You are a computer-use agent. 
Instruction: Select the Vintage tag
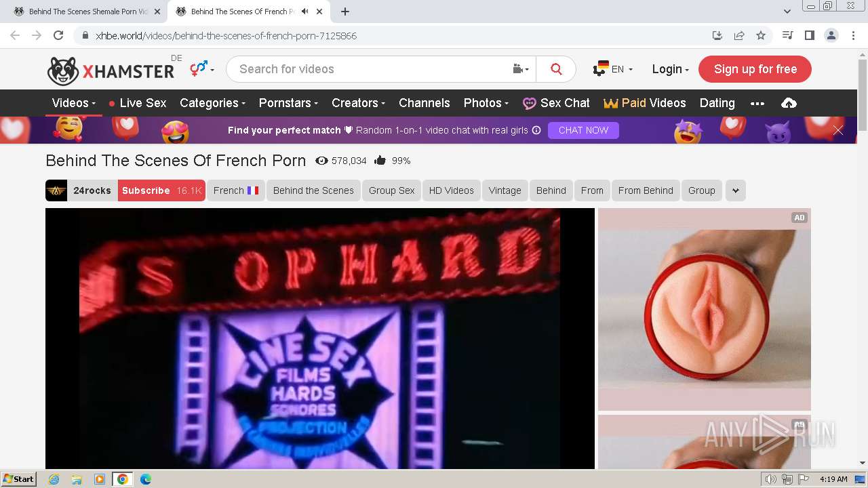coord(505,190)
